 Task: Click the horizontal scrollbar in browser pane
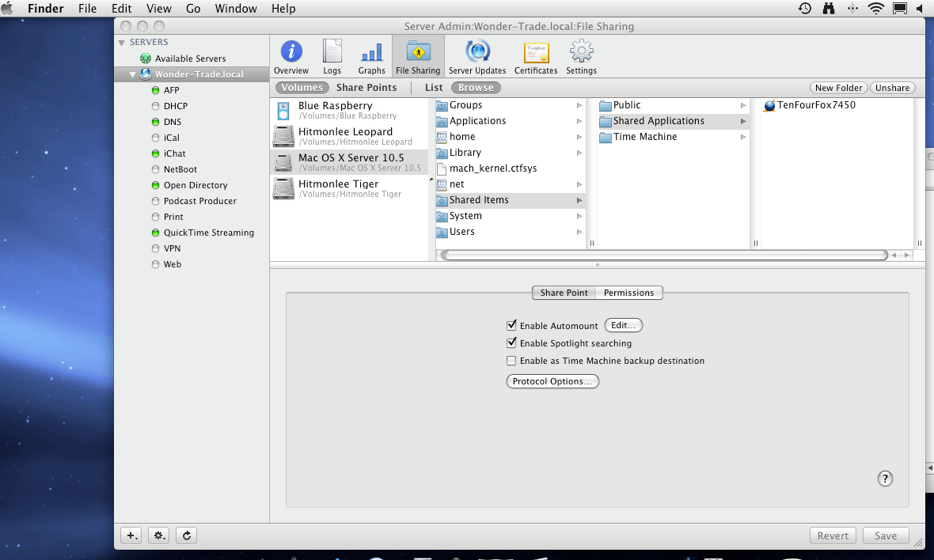665,255
